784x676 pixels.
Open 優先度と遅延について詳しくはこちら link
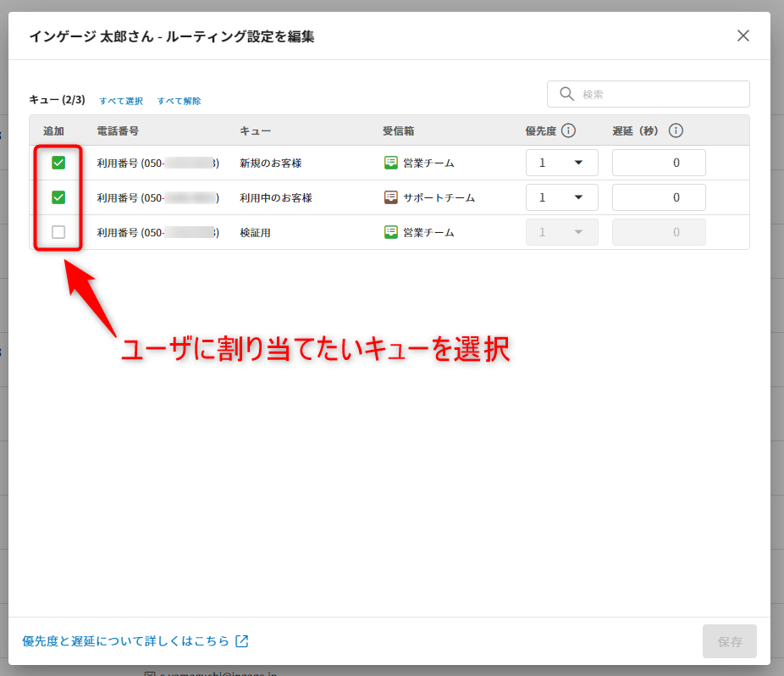[x=126, y=641]
